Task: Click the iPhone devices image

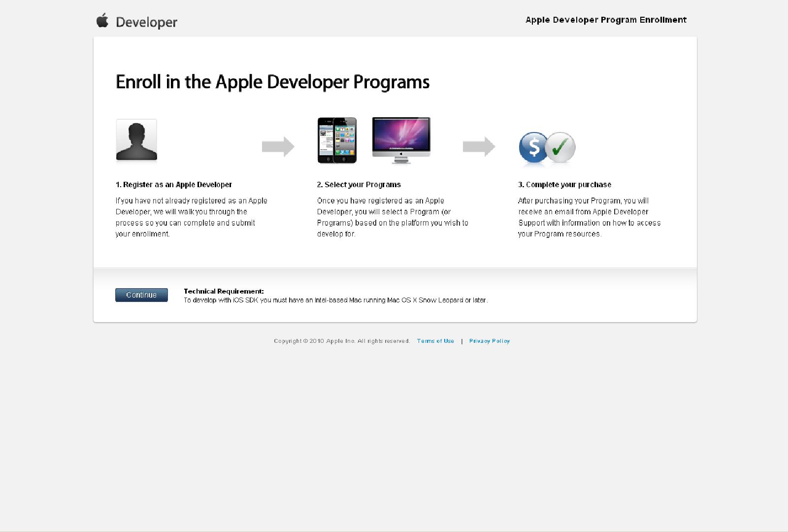Action: pyautogui.click(x=337, y=140)
